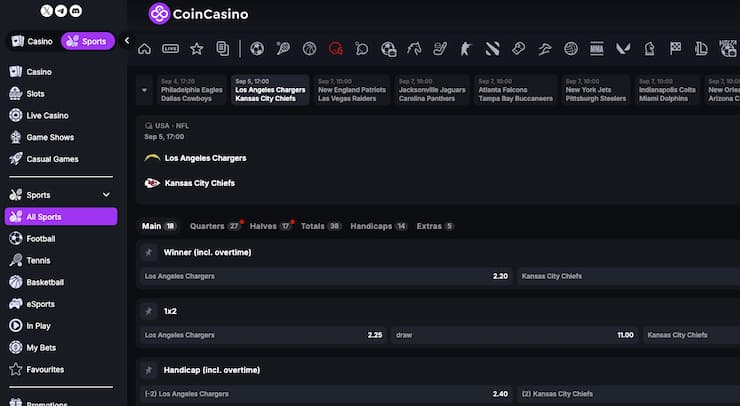Select the ice hockey stick icon
This screenshot has height=406, width=740.
click(440, 49)
